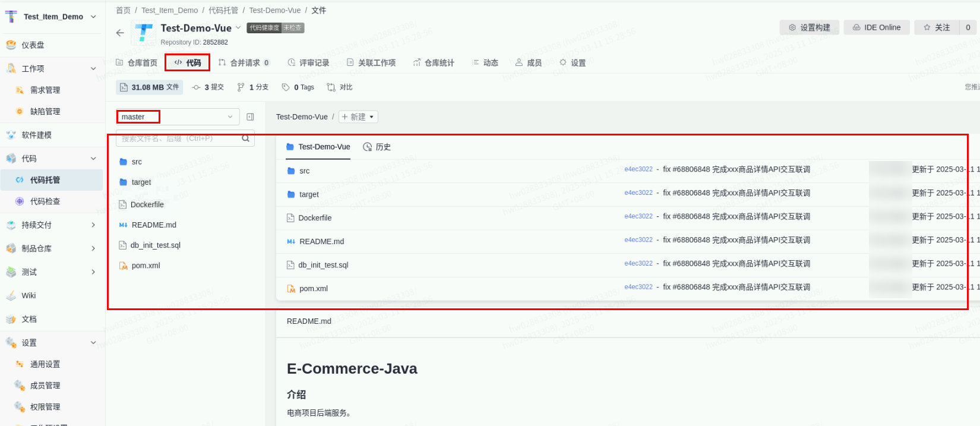Collapse the file tree side panel
Image resolution: width=980 pixels, height=426 pixels.
coord(250,117)
